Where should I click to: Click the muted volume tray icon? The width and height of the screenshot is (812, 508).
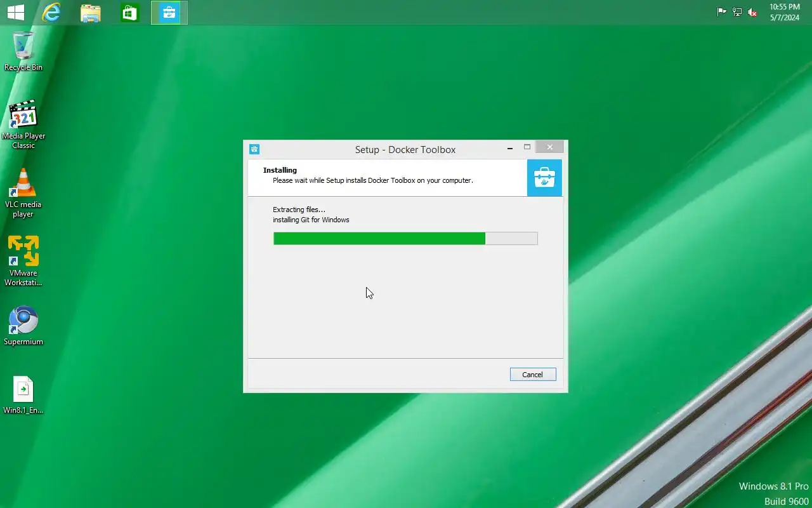tap(752, 12)
